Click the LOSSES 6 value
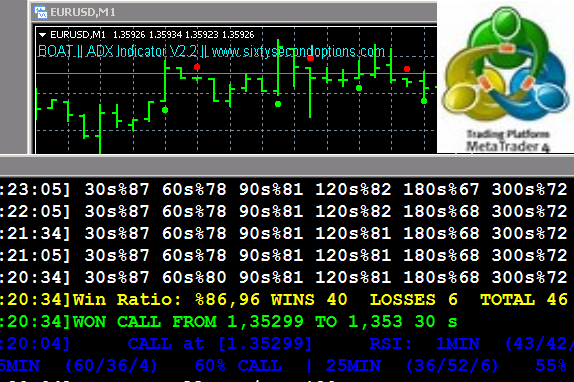Image resolution: width=574 pixels, height=382 pixels. tap(414, 300)
